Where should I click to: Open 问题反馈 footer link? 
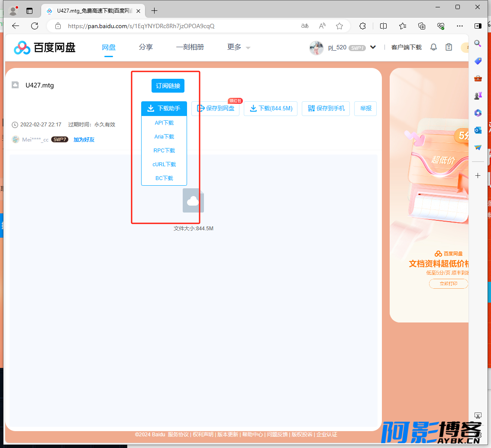(277, 435)
